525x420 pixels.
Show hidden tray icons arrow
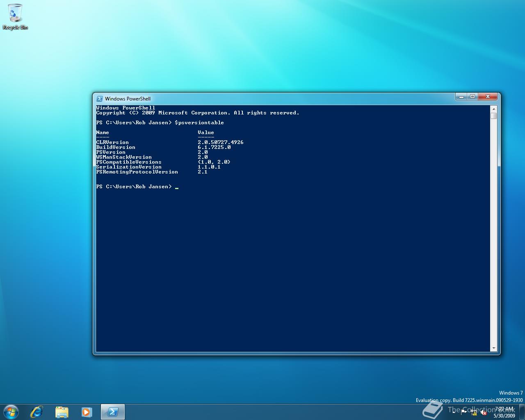(454, 412)
